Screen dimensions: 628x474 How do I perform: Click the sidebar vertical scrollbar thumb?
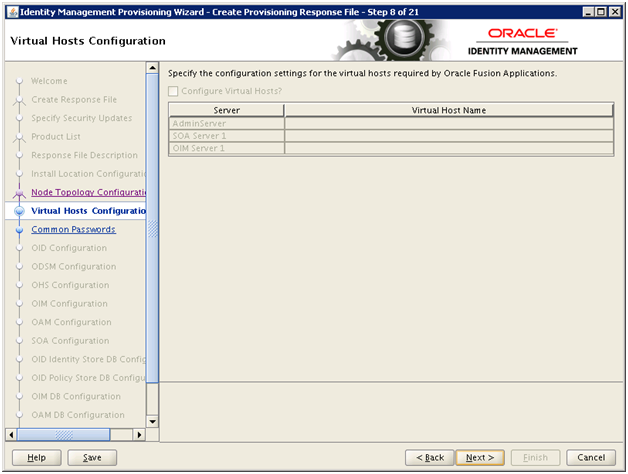(x=152, y=228)
